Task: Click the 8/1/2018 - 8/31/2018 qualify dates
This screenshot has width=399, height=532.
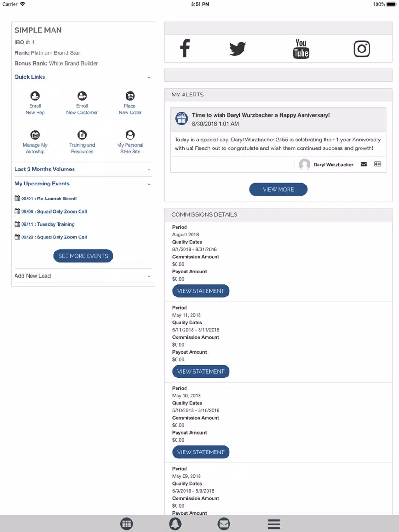Action: [x=194, y=249]
